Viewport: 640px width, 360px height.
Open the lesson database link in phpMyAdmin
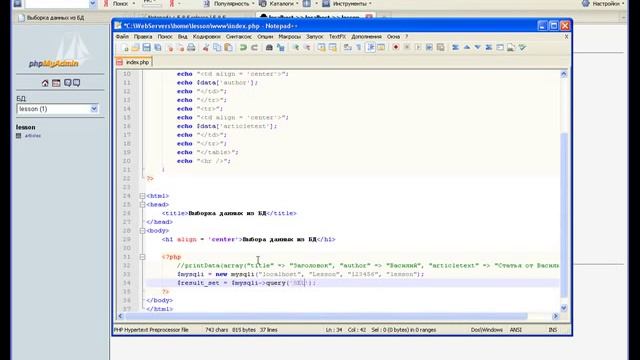pyautogui.click(x=26, y=127)
